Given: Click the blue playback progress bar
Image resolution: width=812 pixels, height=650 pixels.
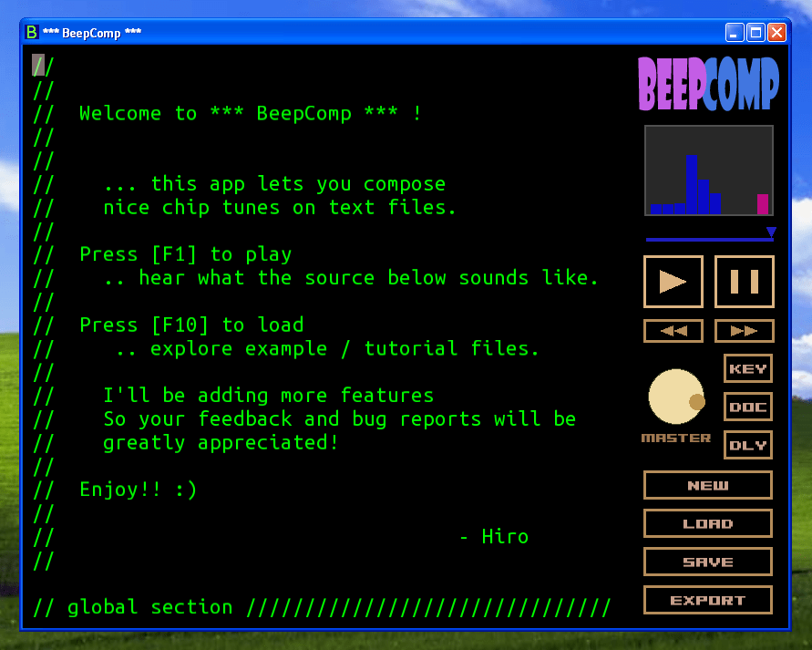Looking at the screenshot, I should [x=706, y=240].
